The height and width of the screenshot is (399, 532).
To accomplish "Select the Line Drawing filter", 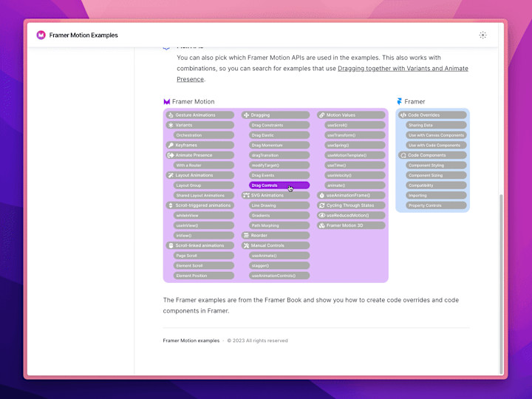I will coord(279,205).
